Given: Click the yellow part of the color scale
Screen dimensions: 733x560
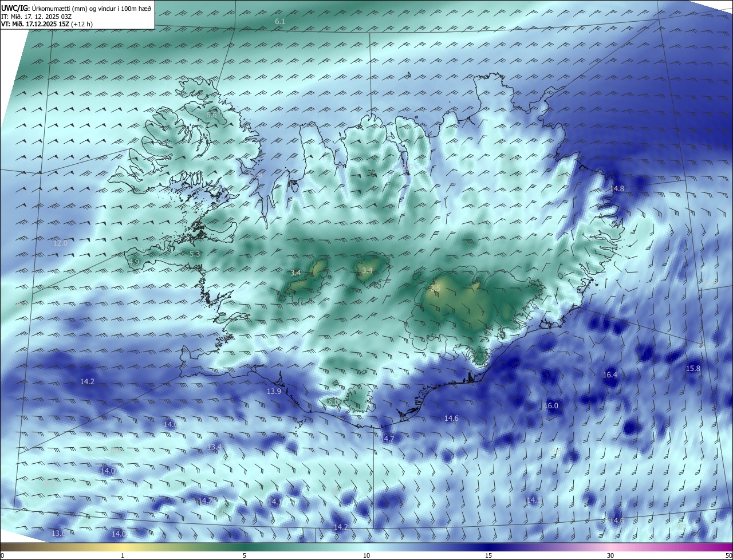Looking at the screenshot, I should (x=123, y=547).
